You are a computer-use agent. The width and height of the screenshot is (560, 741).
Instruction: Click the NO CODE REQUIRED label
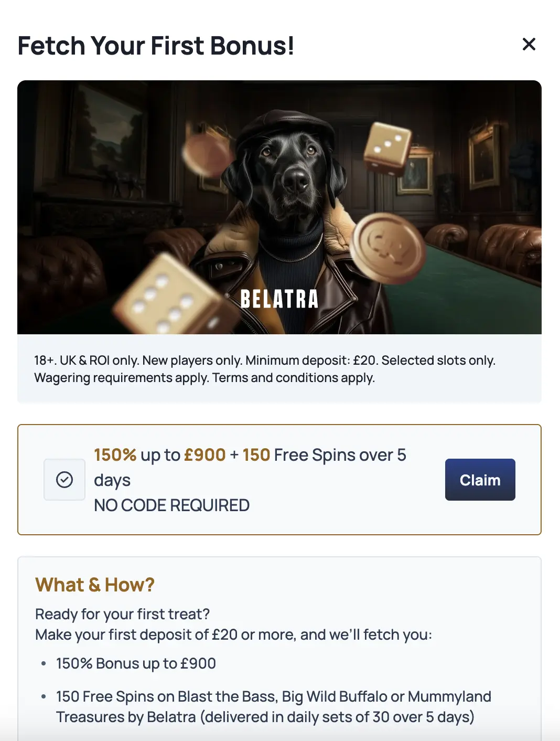171,505
